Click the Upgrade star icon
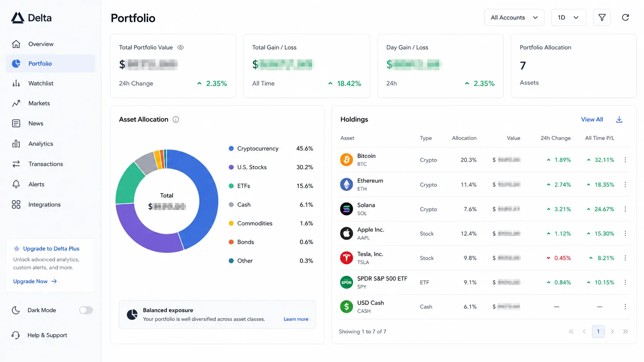 17,249
